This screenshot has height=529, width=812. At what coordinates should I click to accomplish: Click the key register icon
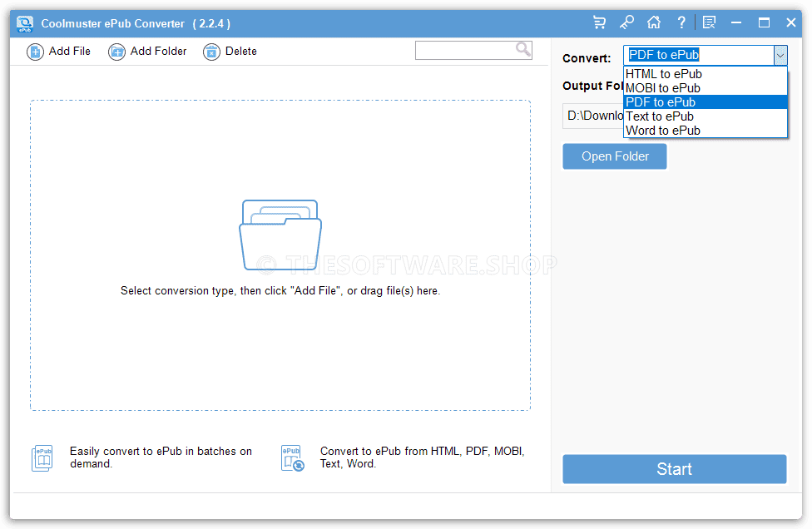[x=626, y=22]
